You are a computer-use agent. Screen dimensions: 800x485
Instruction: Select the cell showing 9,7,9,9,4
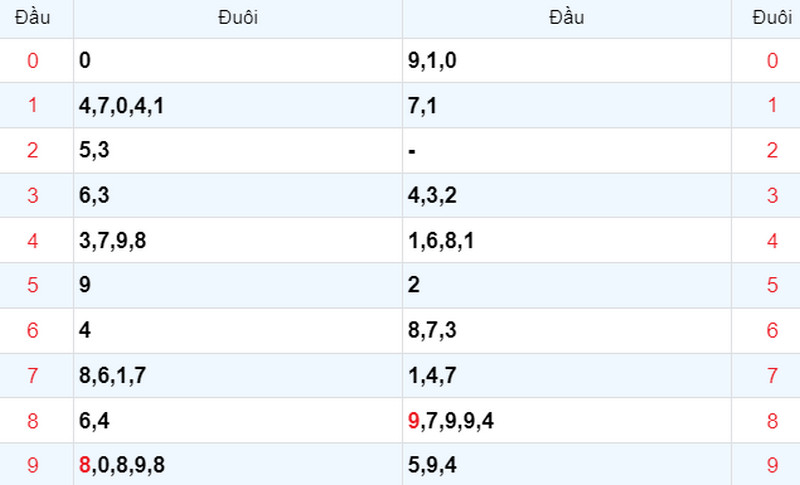(567, 421)
